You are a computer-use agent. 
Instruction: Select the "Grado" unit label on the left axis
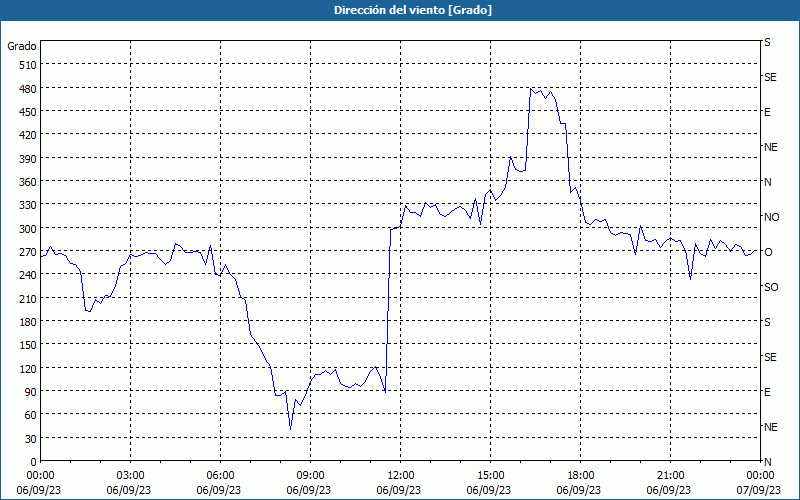tap(22, 46)
